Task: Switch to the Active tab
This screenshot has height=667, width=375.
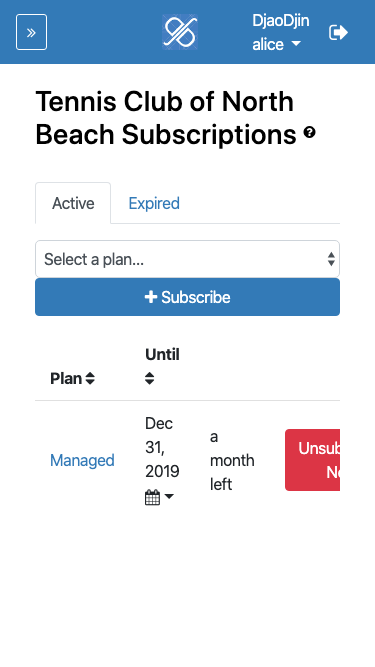Action: [x=73, y=203]
